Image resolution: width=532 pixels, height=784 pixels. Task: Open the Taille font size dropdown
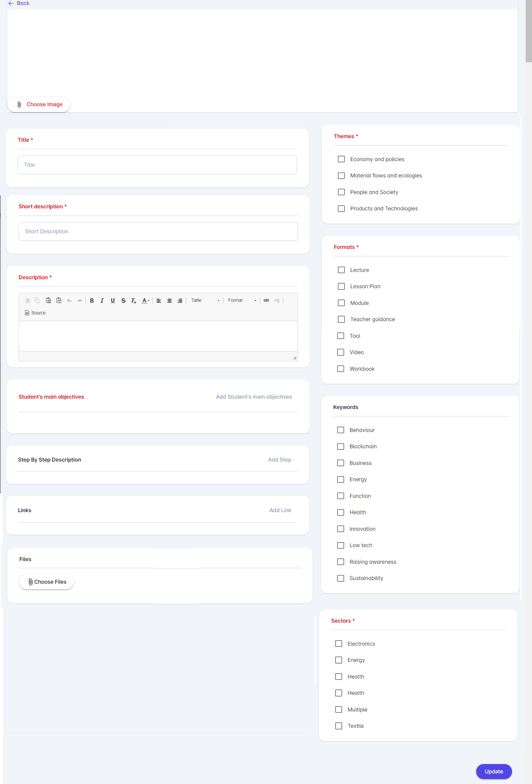(205, 300)
